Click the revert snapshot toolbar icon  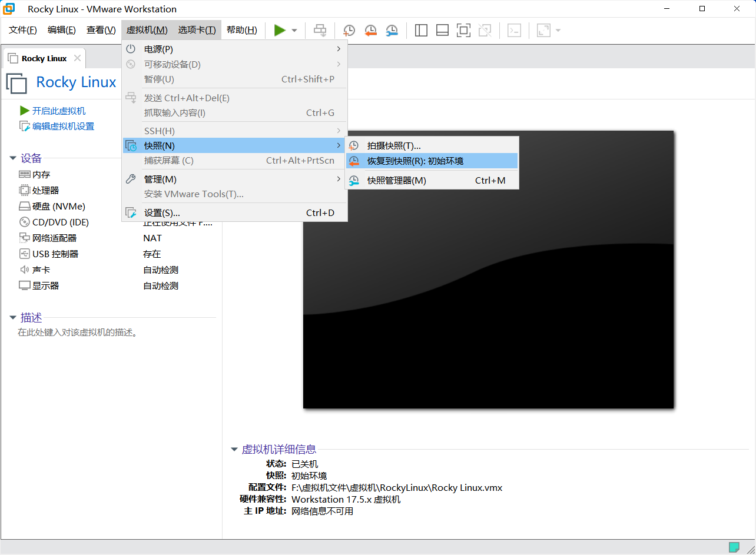pyautogui.click(x=370, y=31)
